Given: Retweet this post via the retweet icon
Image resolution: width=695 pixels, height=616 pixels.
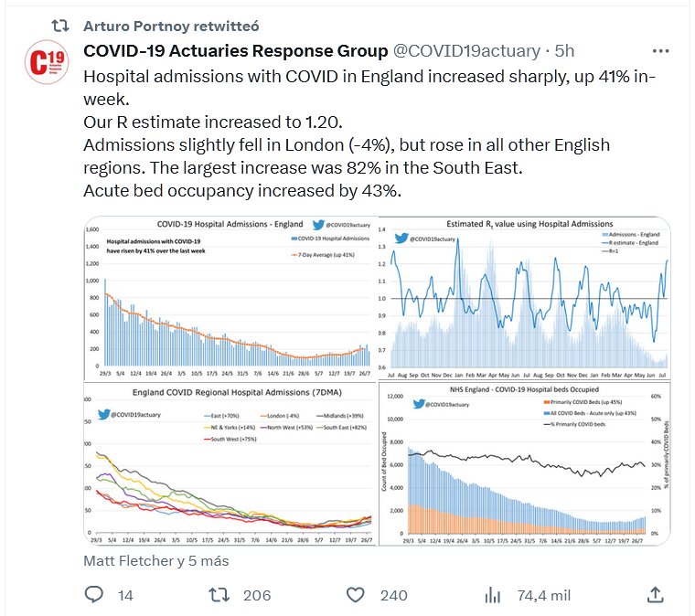Looking at the screenshot, I should coord(219,595).
